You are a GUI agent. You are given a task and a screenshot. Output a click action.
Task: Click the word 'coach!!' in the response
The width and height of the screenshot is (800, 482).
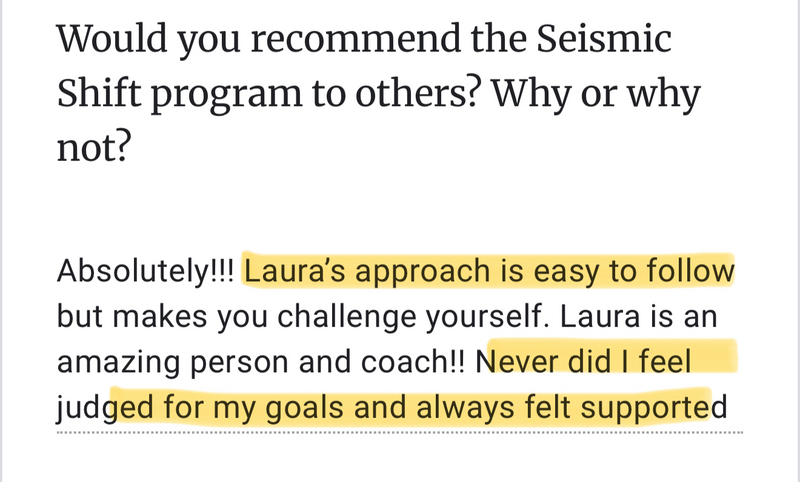point(413,361)
